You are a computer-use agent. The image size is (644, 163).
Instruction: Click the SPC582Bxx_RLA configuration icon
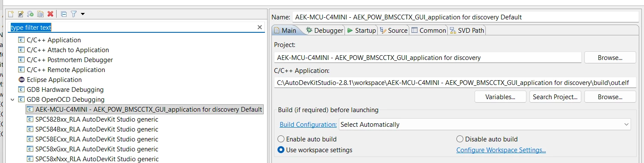(30, 119)
